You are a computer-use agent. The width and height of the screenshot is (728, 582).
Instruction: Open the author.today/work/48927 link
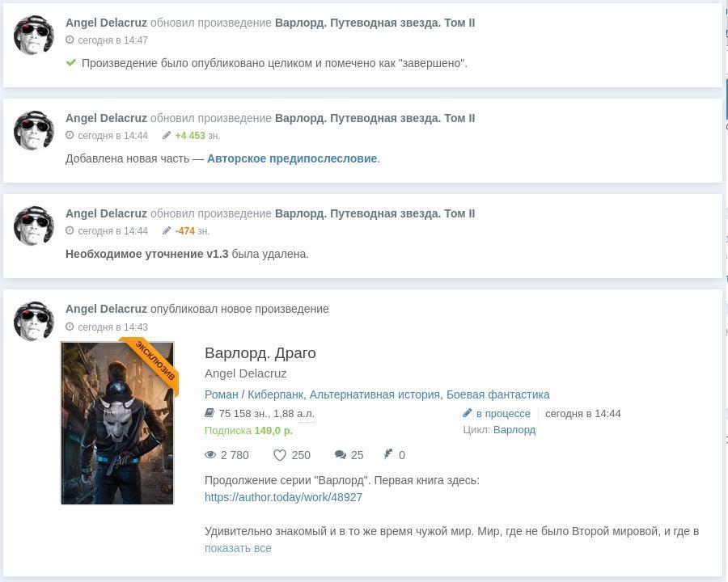click(283, 497)
